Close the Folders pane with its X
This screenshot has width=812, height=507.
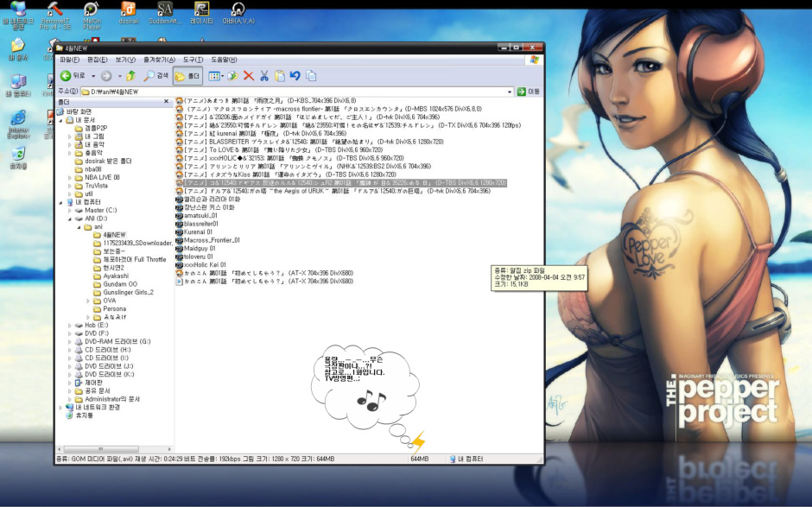pyautogui.click(x=166, y=102)
